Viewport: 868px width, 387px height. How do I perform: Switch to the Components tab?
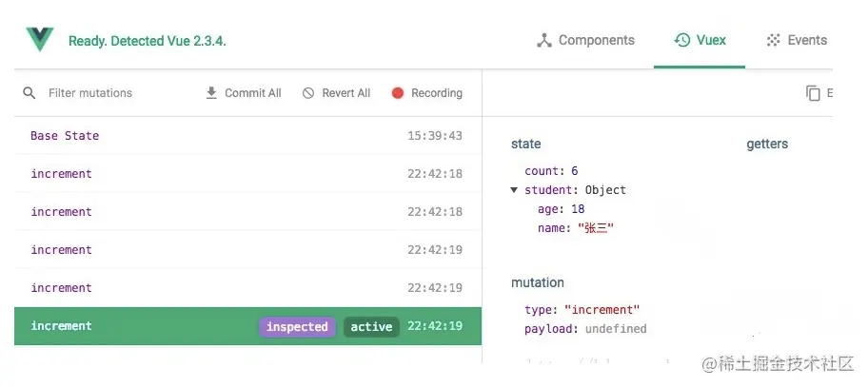(596, 40)
